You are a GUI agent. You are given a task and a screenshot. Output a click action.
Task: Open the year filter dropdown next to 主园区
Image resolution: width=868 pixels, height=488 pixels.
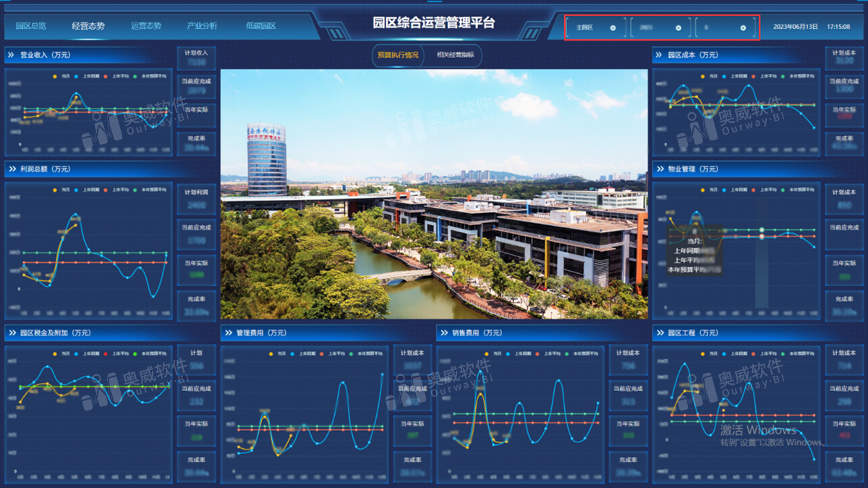(x=660, y=28)
